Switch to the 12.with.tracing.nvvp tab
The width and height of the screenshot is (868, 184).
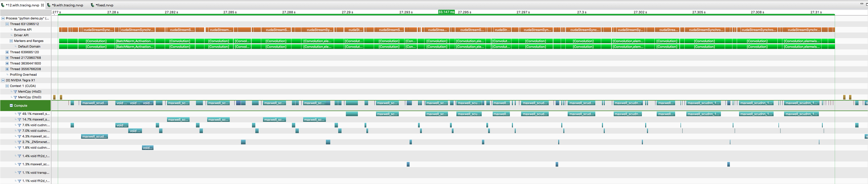pyautogui.click(x=23, y=5)
